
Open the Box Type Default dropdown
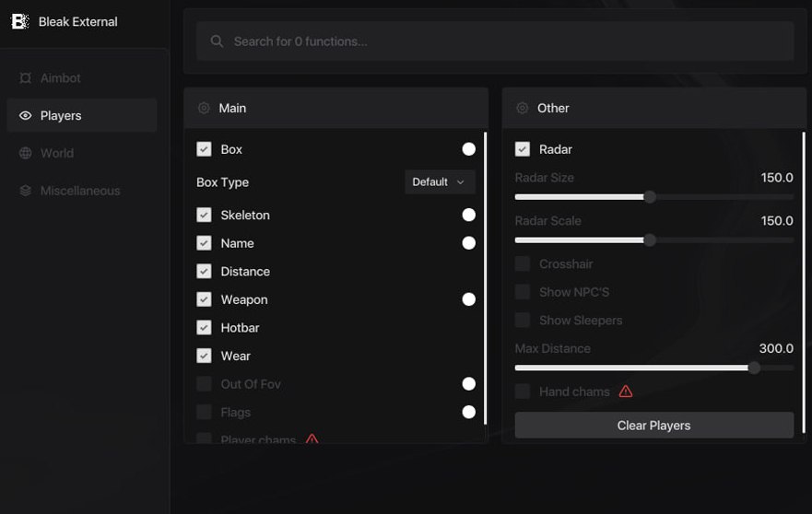coord(440,182)
